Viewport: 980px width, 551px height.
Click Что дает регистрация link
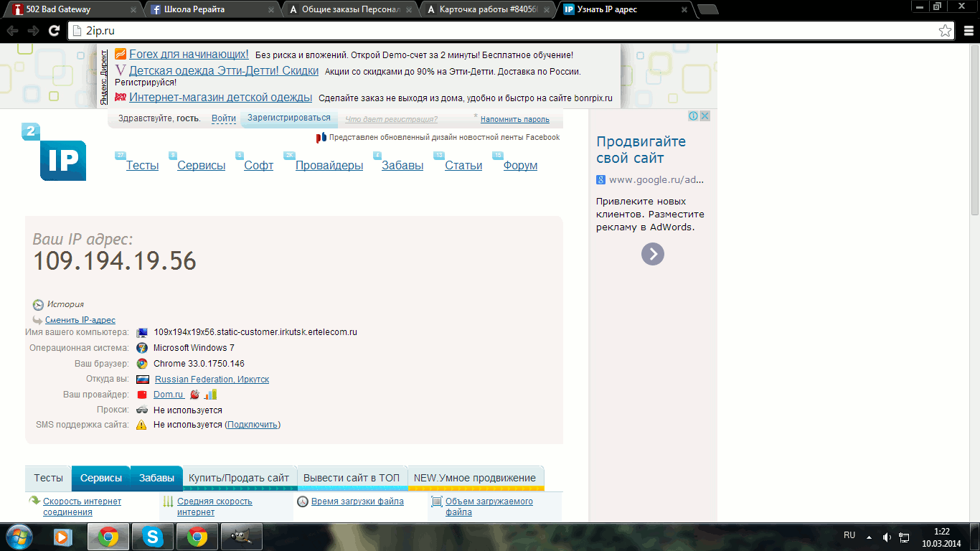pyautogui.click(x=391, y=119)
